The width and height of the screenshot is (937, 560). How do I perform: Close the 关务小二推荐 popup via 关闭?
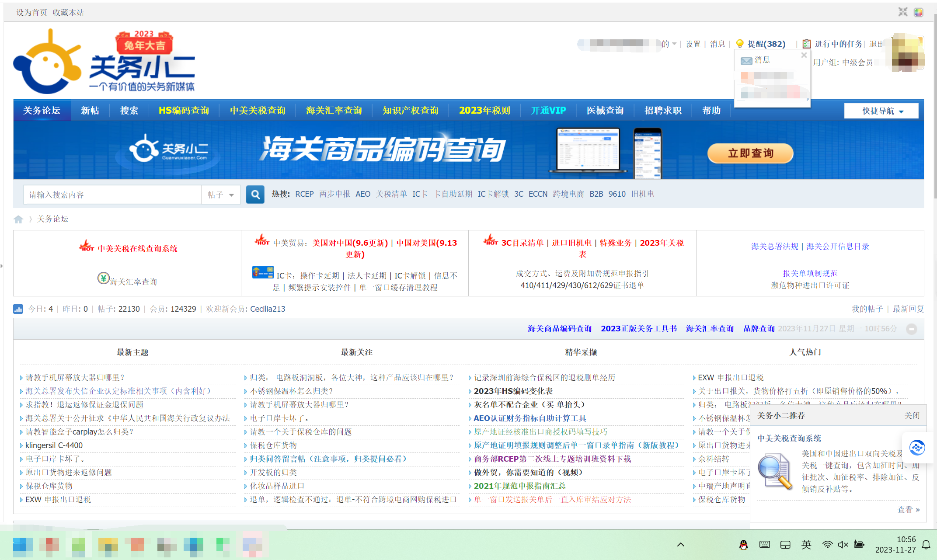pos(912,415)
